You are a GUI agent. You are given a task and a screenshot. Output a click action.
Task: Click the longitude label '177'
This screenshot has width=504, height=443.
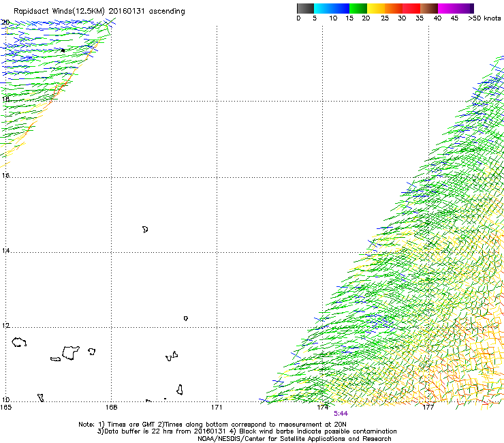coord(428,408)
